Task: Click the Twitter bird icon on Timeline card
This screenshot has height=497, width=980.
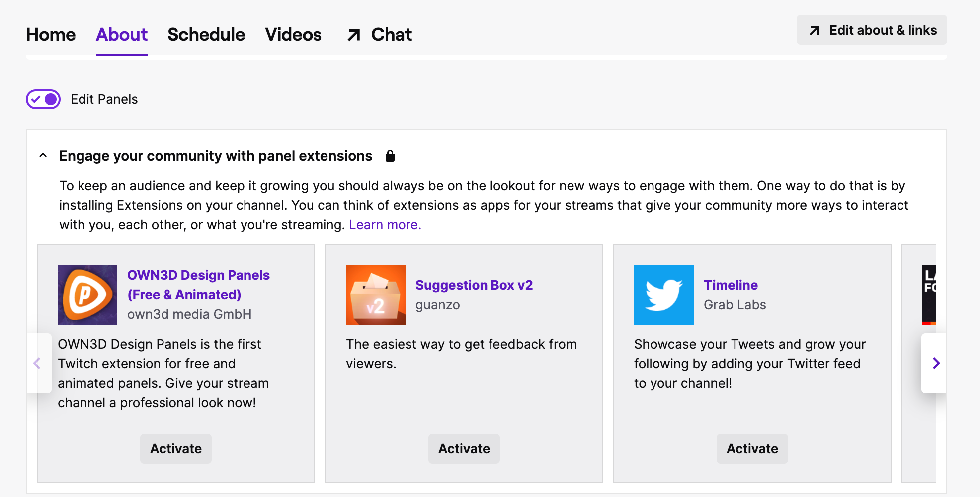Action: [663, 294]
